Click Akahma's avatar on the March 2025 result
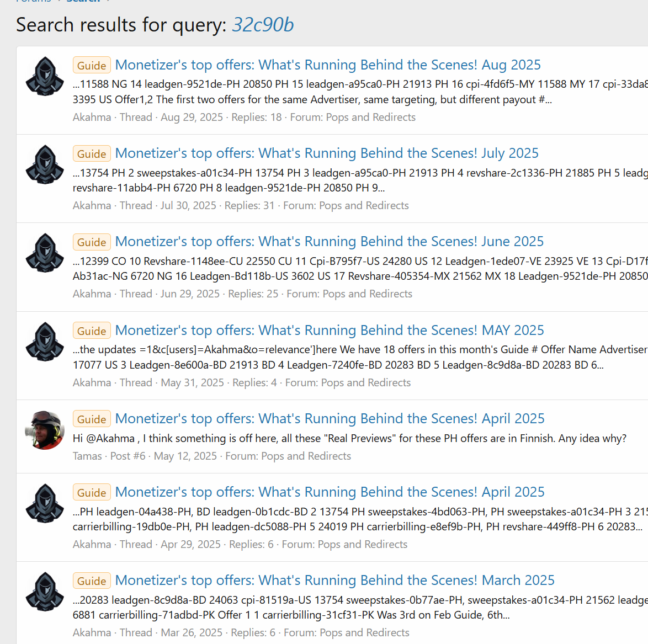The height and width of the screenshot is (644, 648). point(45,592)
